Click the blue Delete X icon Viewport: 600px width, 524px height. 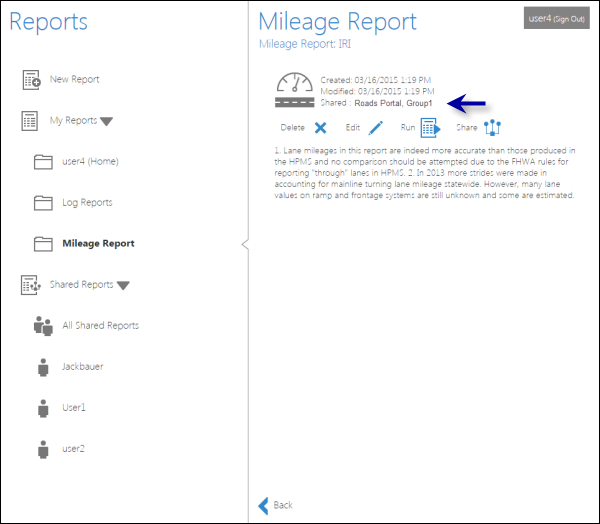coord(320,128)
